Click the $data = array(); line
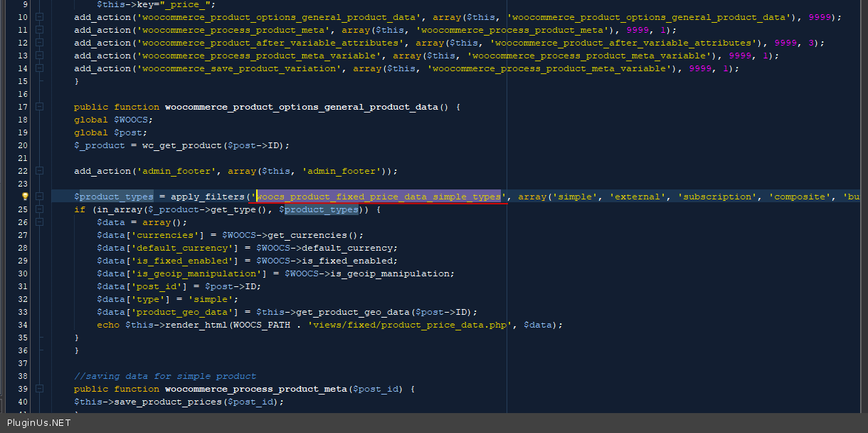 point(142,222)
